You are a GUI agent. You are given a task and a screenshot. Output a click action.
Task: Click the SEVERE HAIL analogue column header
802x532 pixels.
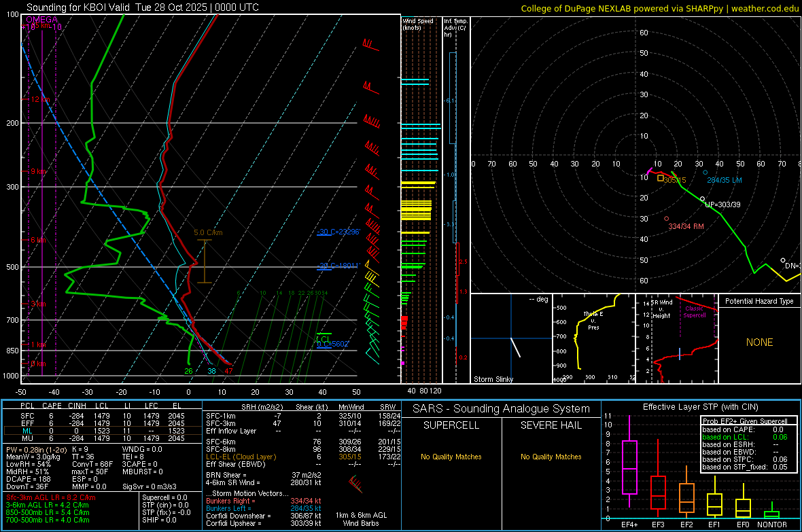tap(551, 425)
